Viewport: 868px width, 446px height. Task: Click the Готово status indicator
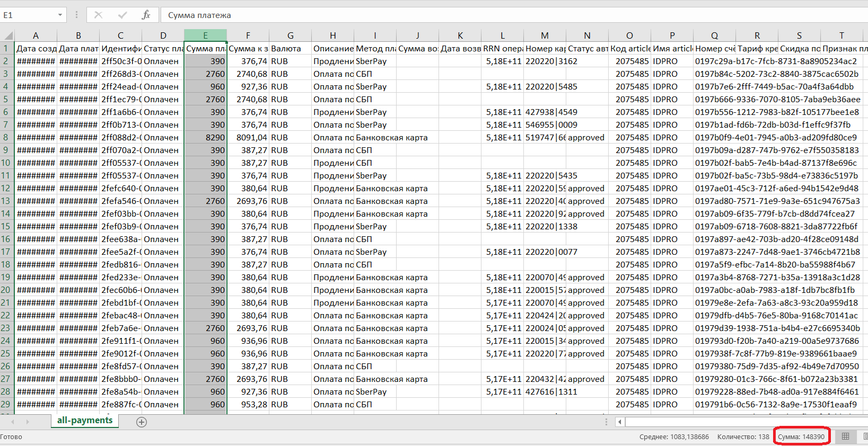(x=11, y=437)
